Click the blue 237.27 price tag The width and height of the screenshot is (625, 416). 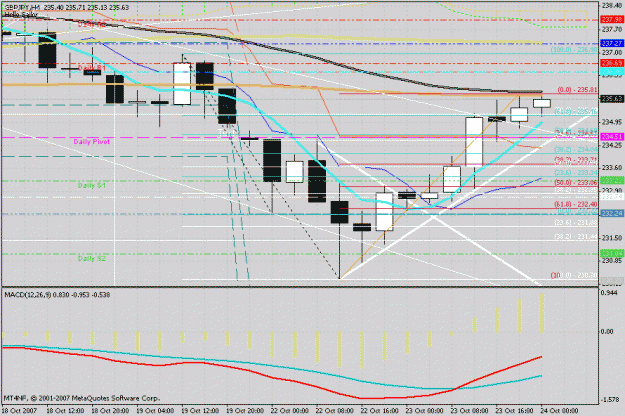[x=612, y=43]
